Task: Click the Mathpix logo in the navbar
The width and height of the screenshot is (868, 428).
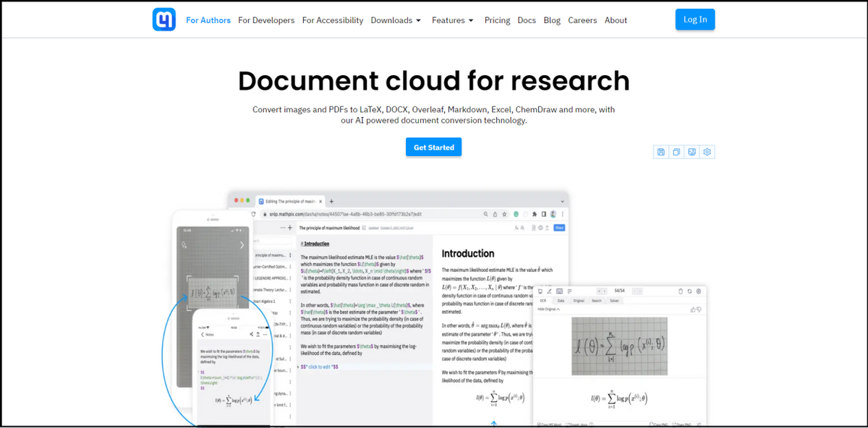Action: (164, 20)
